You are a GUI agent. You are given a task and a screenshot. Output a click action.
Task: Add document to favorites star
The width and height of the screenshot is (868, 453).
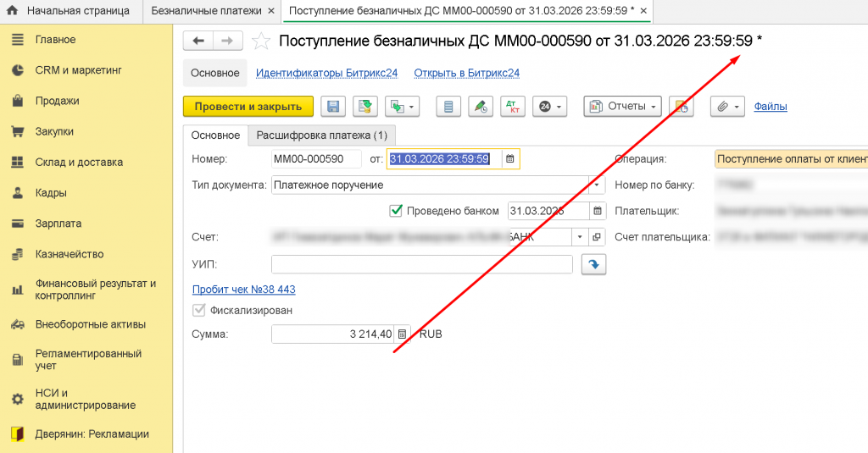pos(261,41)
